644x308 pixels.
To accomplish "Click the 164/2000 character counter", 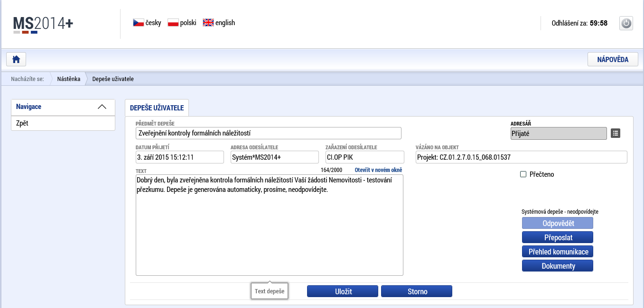I will pos(331,170).
